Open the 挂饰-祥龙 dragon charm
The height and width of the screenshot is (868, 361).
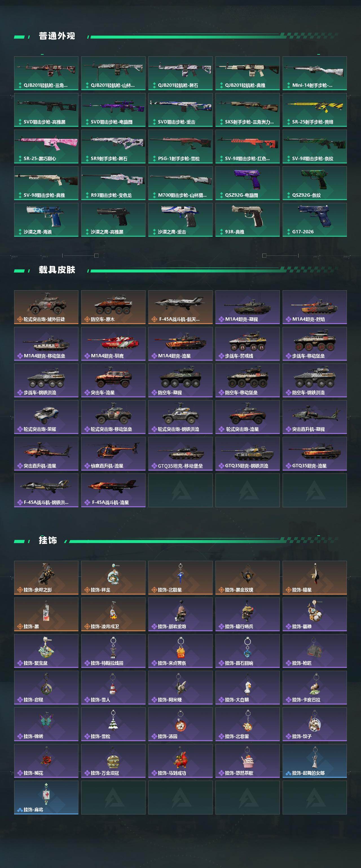(113, 577)
